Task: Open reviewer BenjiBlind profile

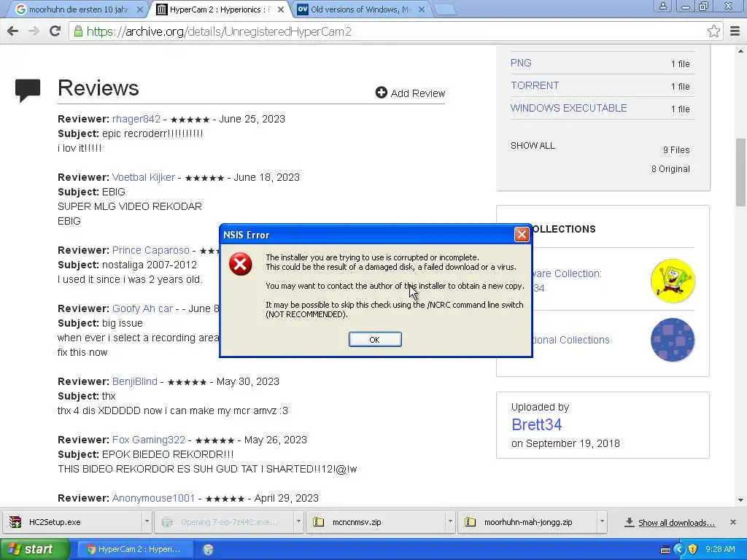Action: point(135,381)
